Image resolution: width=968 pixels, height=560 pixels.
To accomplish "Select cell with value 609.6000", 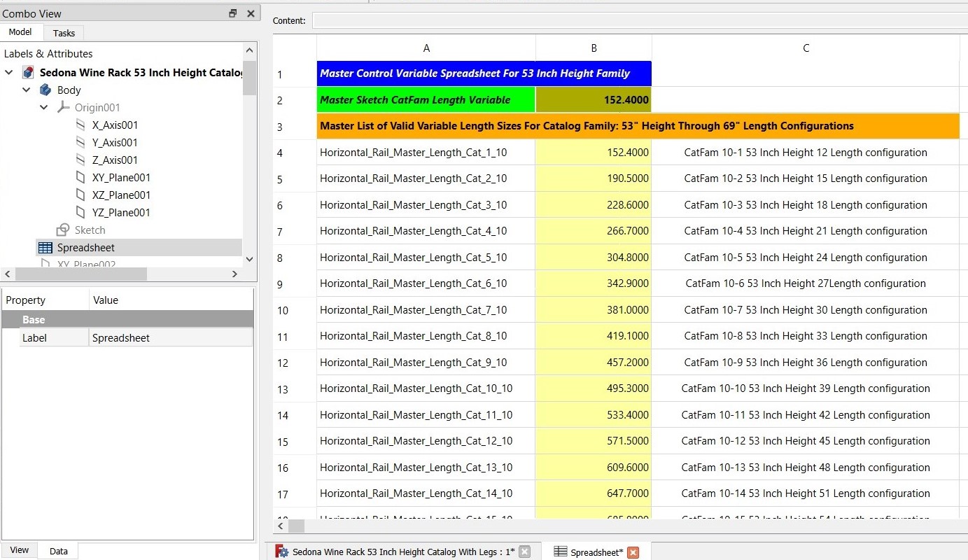I will 594,468.
